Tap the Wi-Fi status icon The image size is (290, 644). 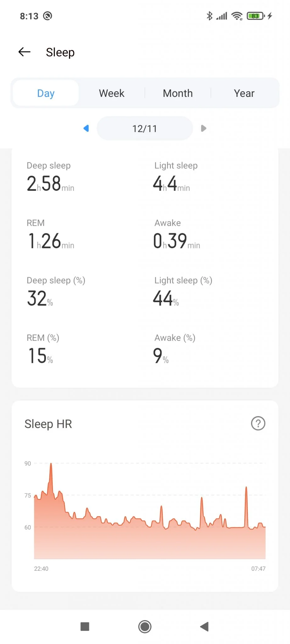[237, 16]
